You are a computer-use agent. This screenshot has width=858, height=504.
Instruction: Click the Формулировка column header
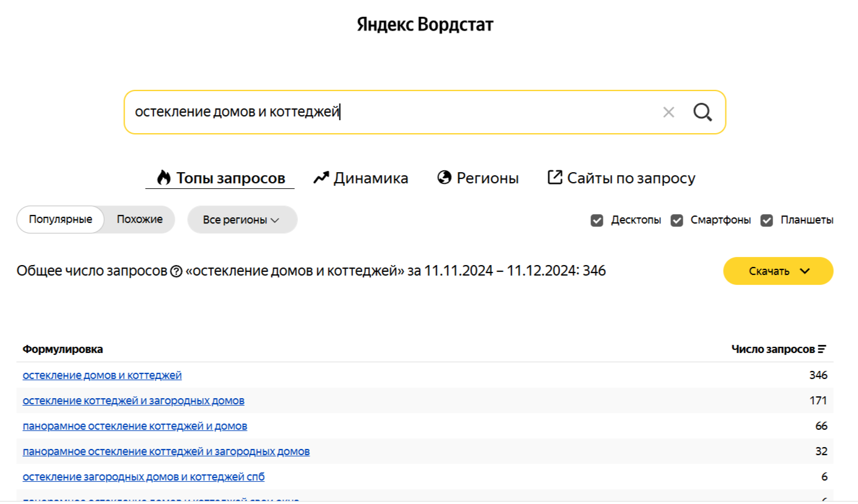pos(63,349)
